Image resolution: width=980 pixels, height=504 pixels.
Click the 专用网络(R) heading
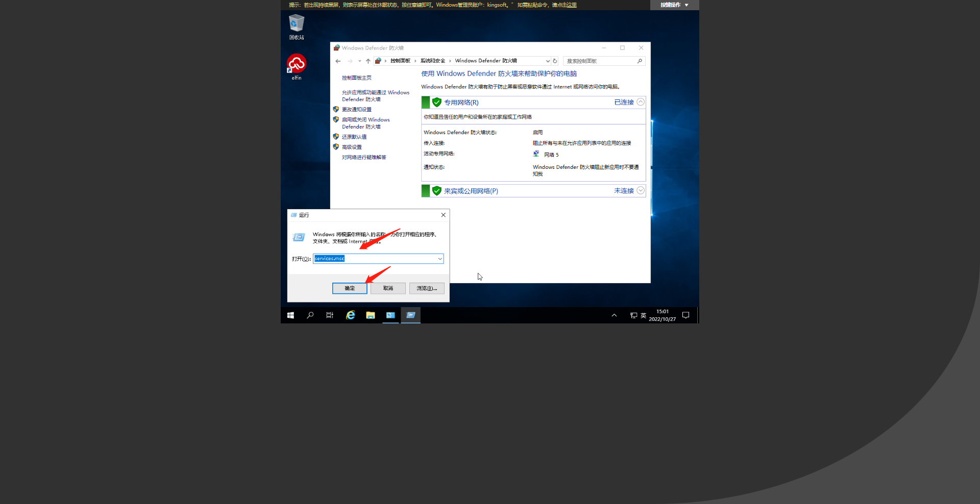461,103
